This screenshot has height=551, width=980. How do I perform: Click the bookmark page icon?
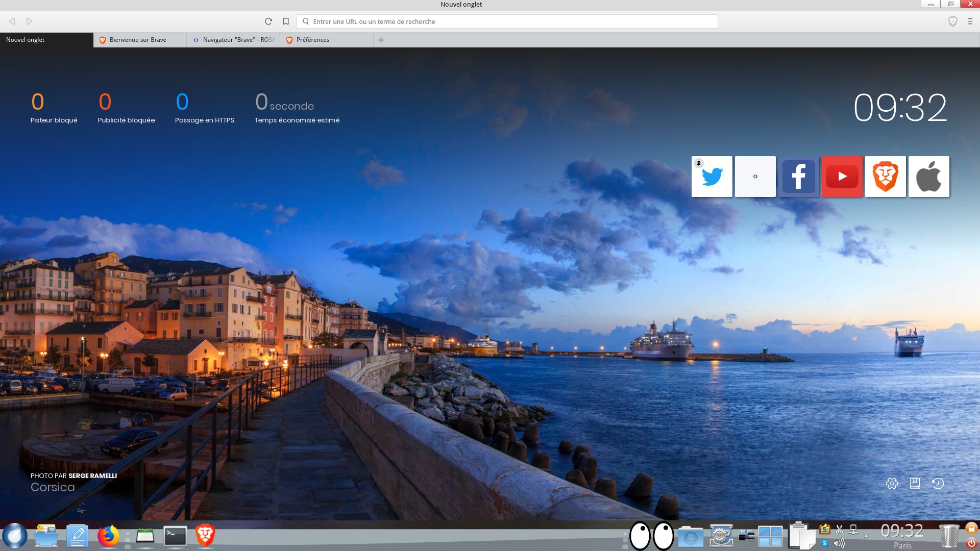pyautogui.click(x=286, y=21)
